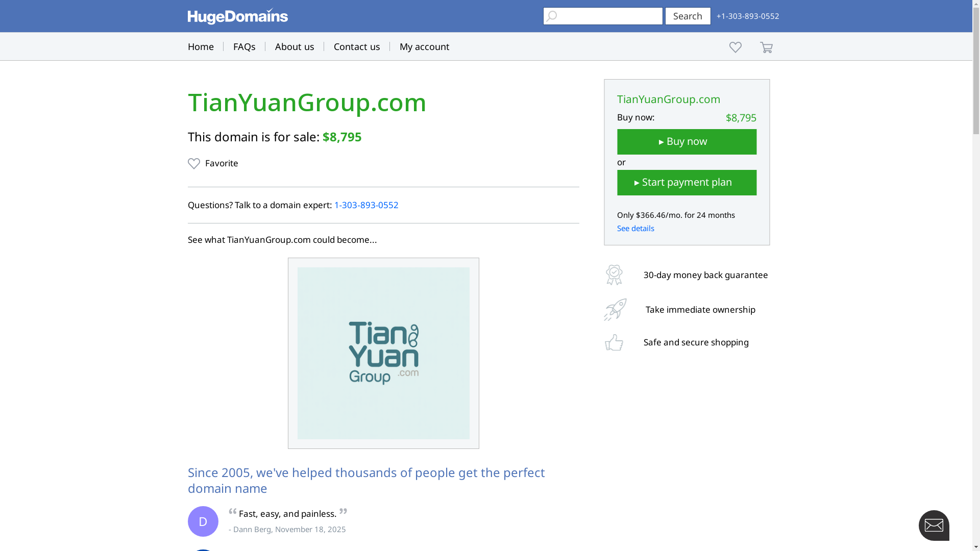This screenshot has height=551, width=980.
Task: Call domain expert number 1-303-893-0552 link
Action: pos(366,205)
